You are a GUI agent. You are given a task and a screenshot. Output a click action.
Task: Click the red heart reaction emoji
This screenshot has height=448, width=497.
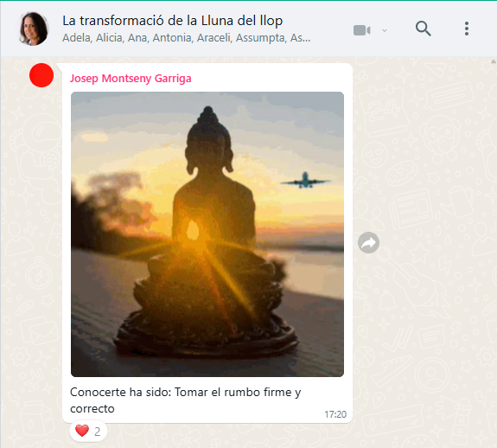click(82, 431)
